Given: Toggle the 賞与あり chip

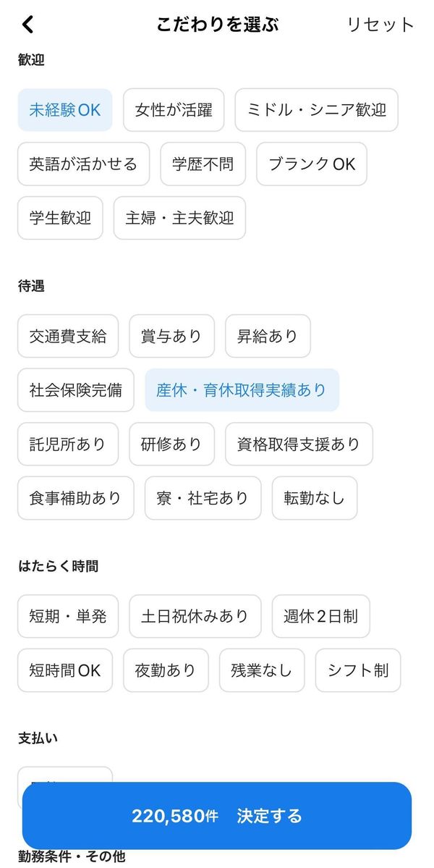Looking at the screenshot, I should 172,336.
